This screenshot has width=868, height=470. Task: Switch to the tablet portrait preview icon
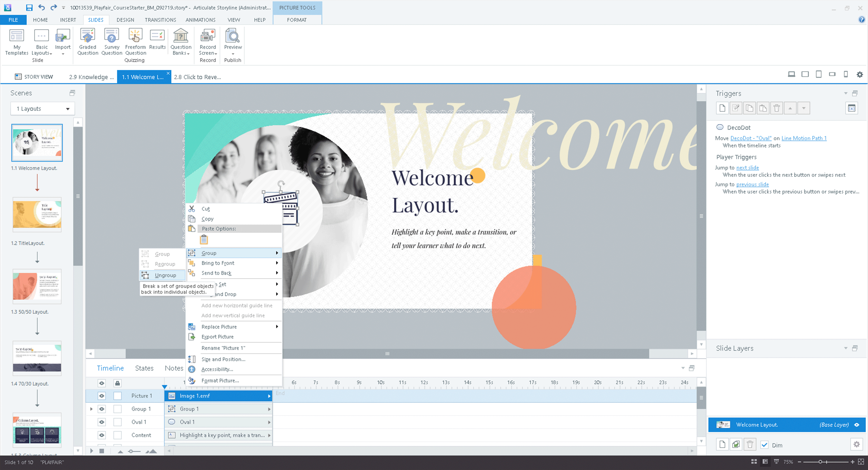[x=819, y=74]
